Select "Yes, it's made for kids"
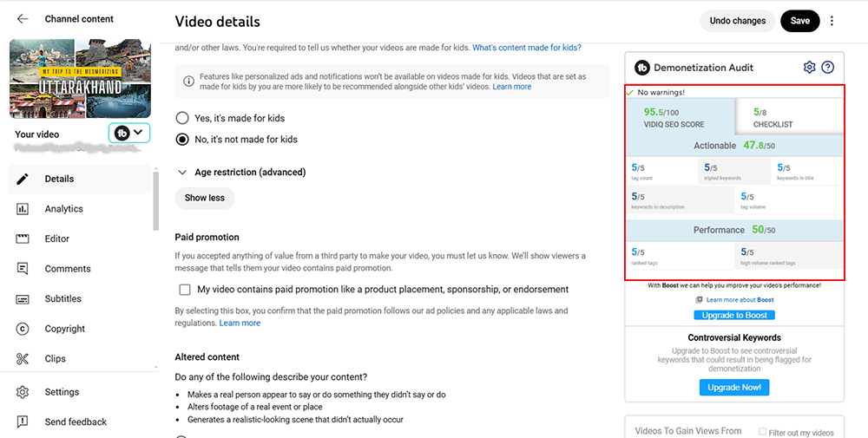868x438 pixels. [x=182, y=118]
